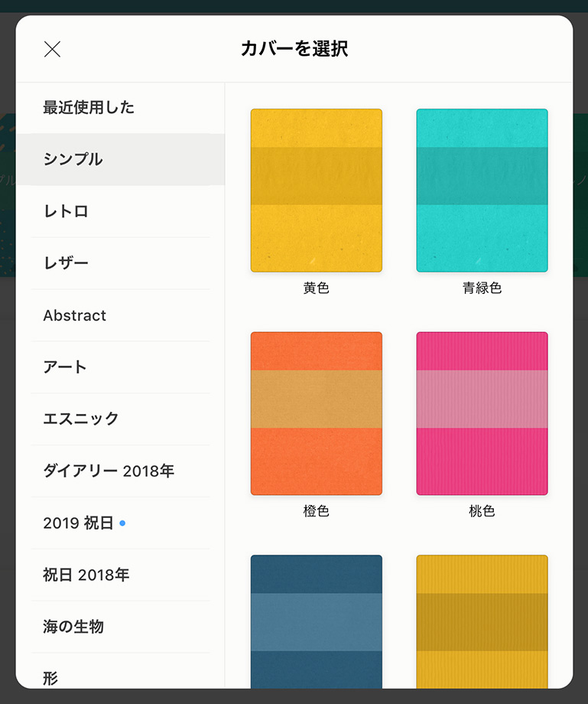Close the カバーを選択 dialog with X
Screen dimensions: 588x704
(52, 50)
